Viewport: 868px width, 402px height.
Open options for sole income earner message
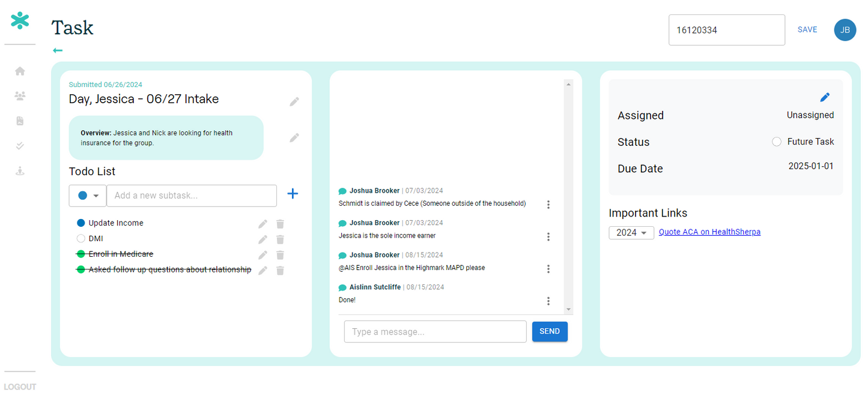click(548, 237)
